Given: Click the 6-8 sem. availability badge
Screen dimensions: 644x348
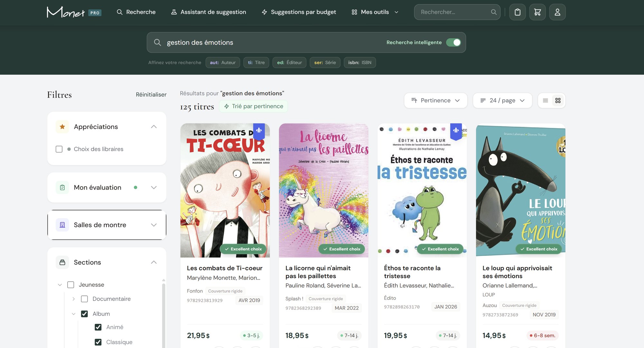Looking at the screenshot, I should 543,335.
